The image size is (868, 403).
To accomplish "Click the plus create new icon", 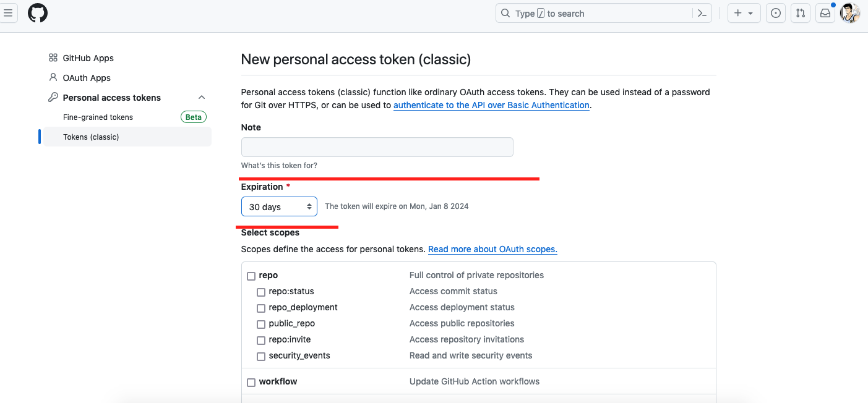I will [x=737, y=13].
